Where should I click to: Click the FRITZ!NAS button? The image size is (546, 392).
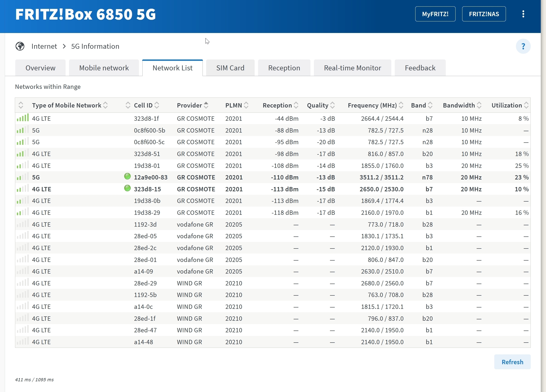pos(484,14)
